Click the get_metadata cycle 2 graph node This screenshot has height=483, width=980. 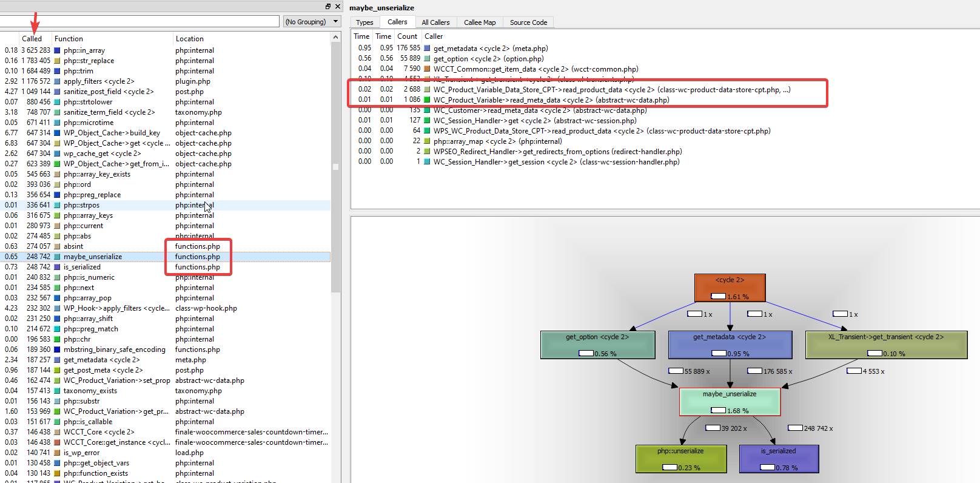pyautogui.click(x=730, y=345)
